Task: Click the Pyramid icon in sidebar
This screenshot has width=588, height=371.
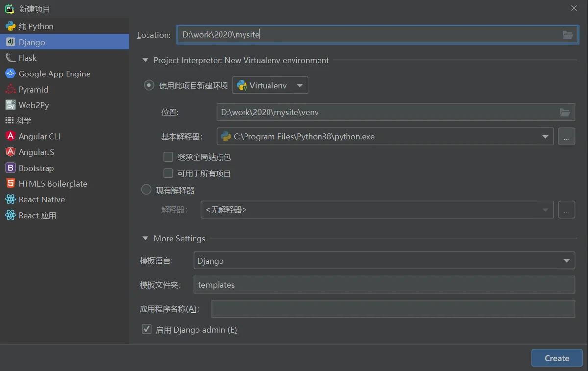Action: point(10,89)
